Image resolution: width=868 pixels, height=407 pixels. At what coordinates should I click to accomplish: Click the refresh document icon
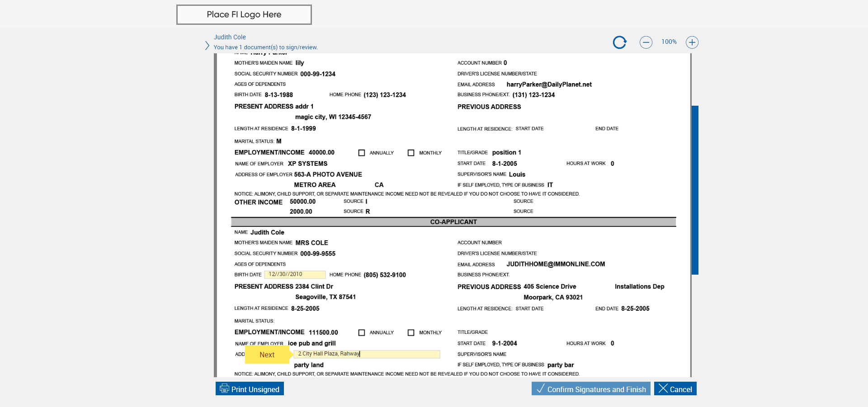[x=619, y=42]
